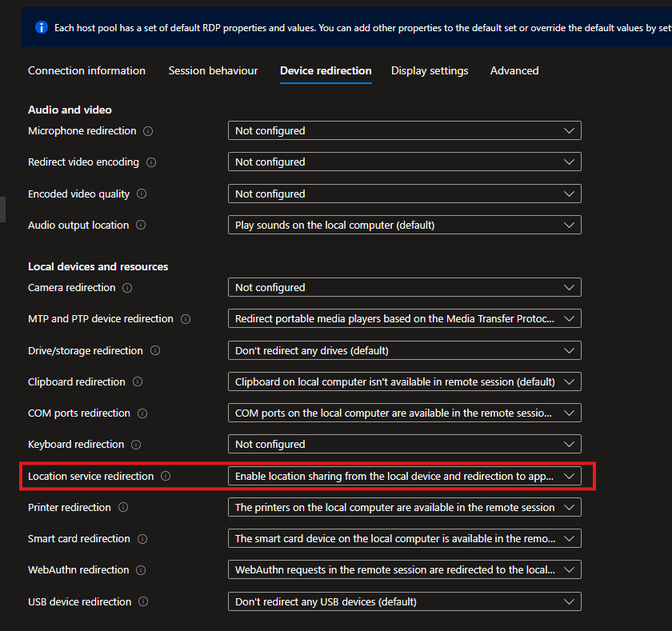Click info icon beside Redirect video encoding
The height and width of the screenshot is (631, 672).
coord(151,162)
